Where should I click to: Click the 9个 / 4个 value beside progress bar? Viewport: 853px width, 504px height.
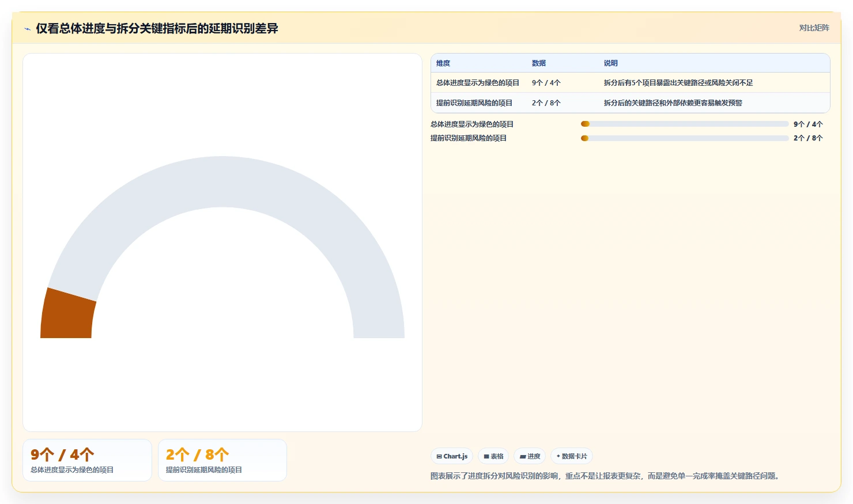coord(808,124)
